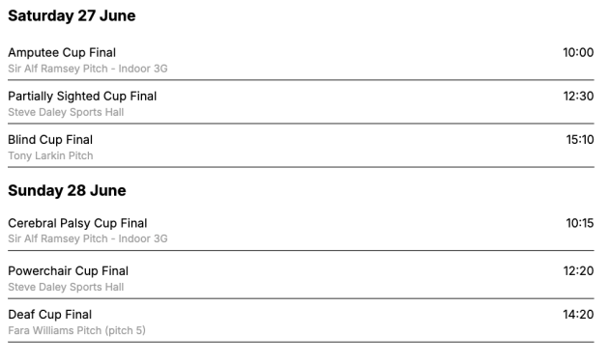This screenshot has width=609, height=364.
Task: Click Sunday's Sir Alf Ramsey Pitch venue
Action: pyautogui.click(x=87, y=238)
